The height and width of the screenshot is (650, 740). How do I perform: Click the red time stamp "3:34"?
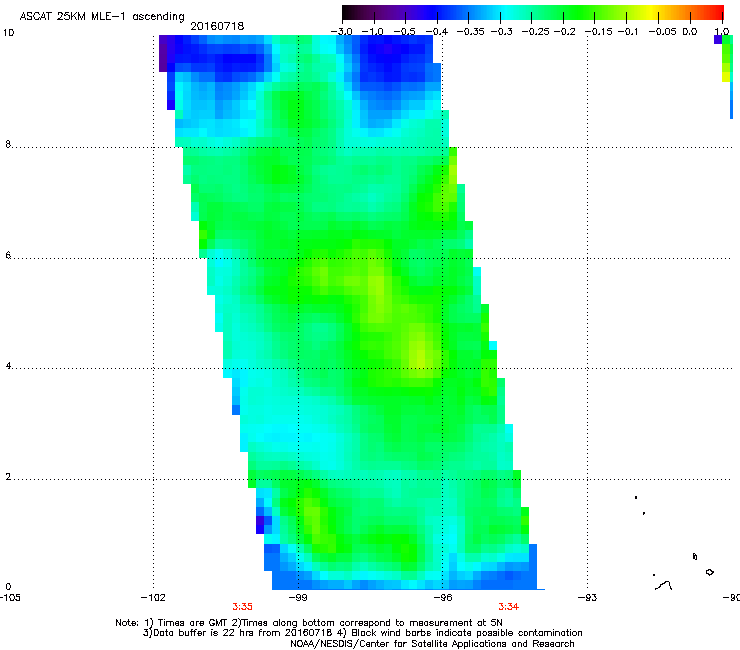pyautogui.click(x=508, y=607)
